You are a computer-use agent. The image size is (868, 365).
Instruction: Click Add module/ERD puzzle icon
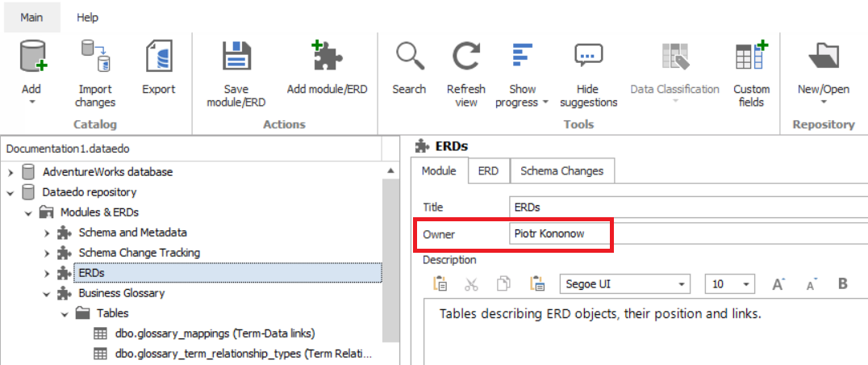pyautogui.click(x=327, y=58)
